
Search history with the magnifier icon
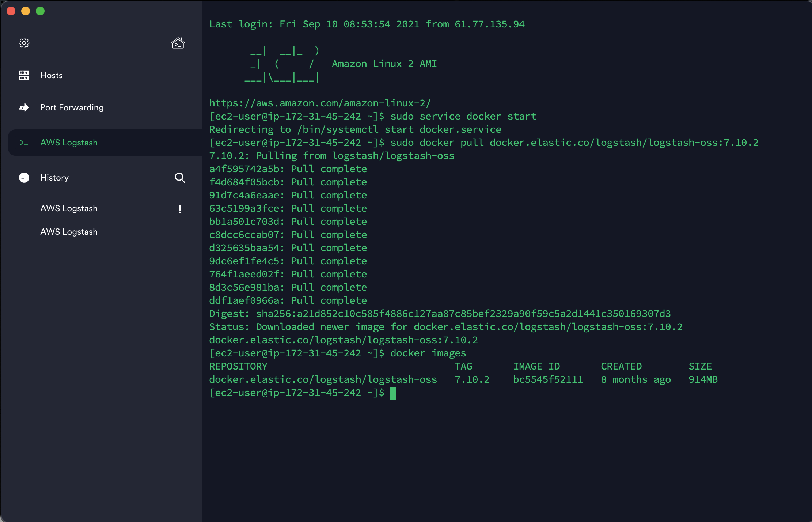(179, 178)
